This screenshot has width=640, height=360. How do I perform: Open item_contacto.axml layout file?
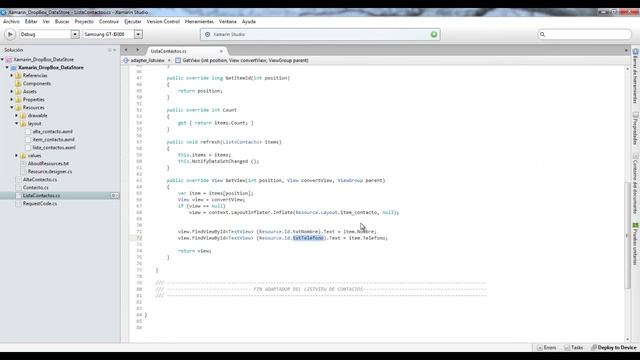[x=53, y=140]
